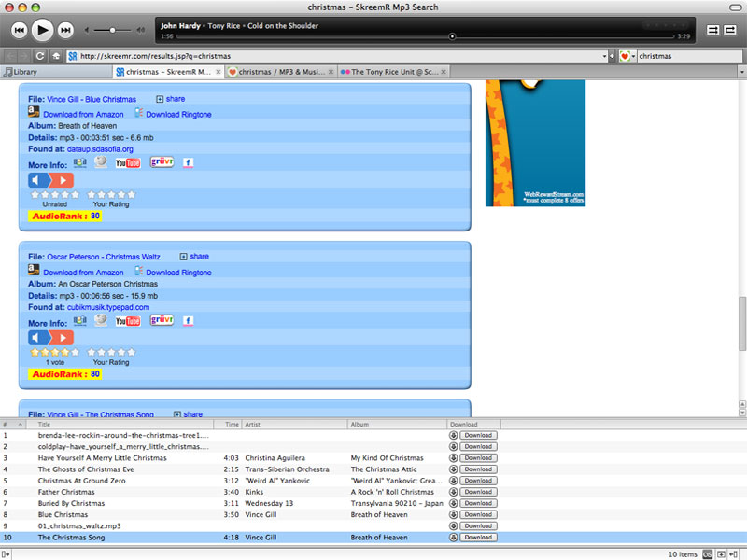Click the blue speaker button for Christmas Waltz
This screenshot has height=560, width=747.
point(39,338)
